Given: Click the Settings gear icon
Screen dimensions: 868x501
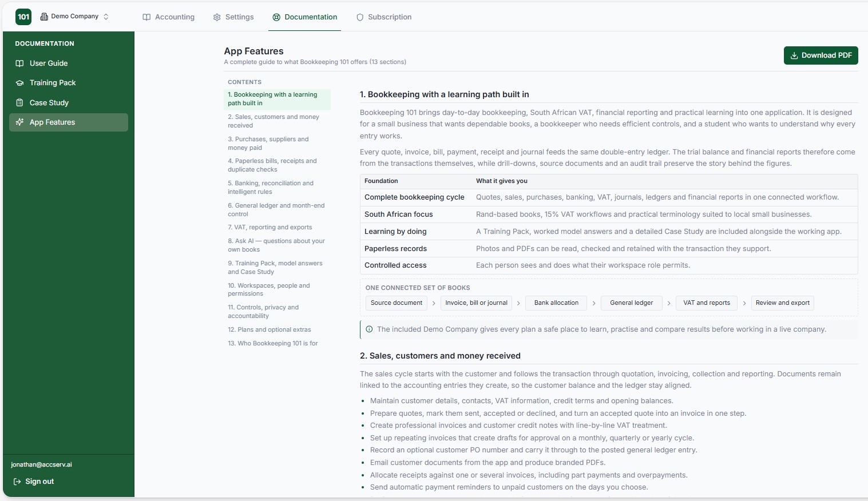Looking at the screenshot, I should (x=217, y=17).
